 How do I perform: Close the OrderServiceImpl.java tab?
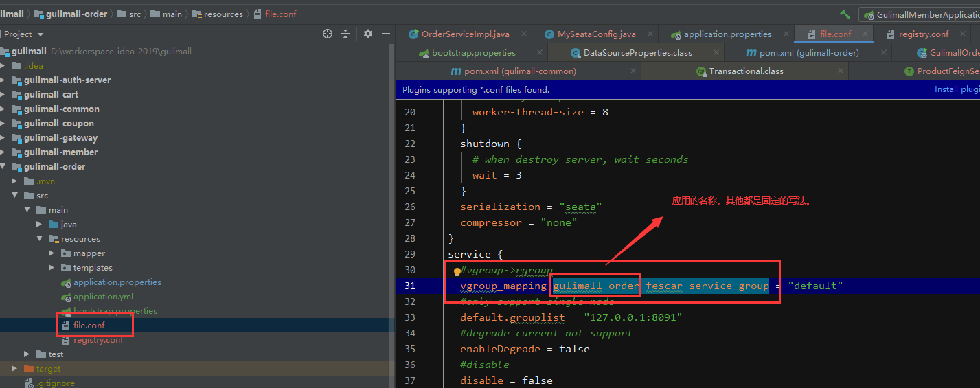click(x=524, y=34)
